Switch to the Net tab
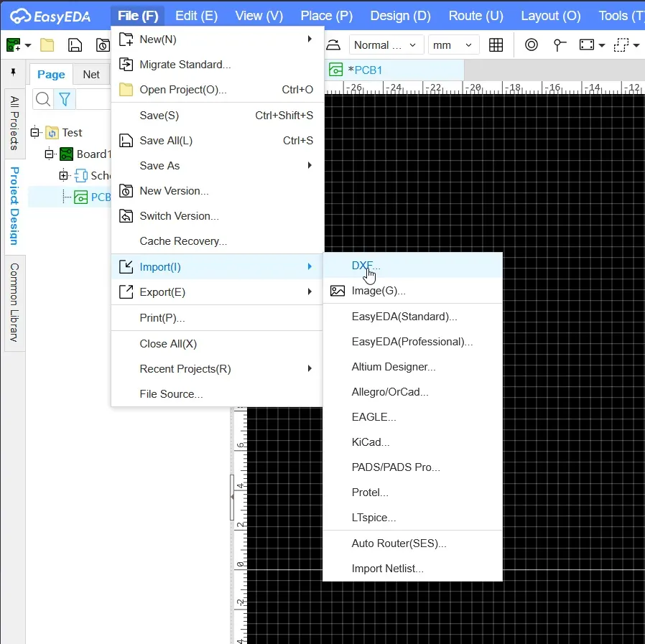 (91, 75)
